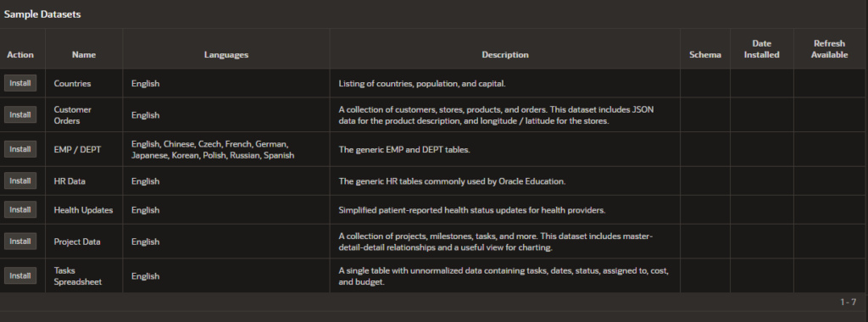Click the Languages column header
Image resolution: width=868 pixels, height=322 pixels.
point(225,55)
